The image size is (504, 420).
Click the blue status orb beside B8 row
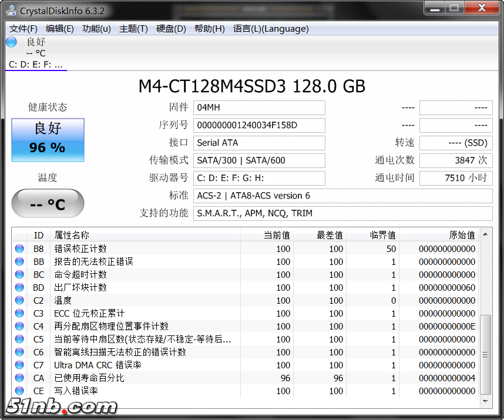[19, 249]
